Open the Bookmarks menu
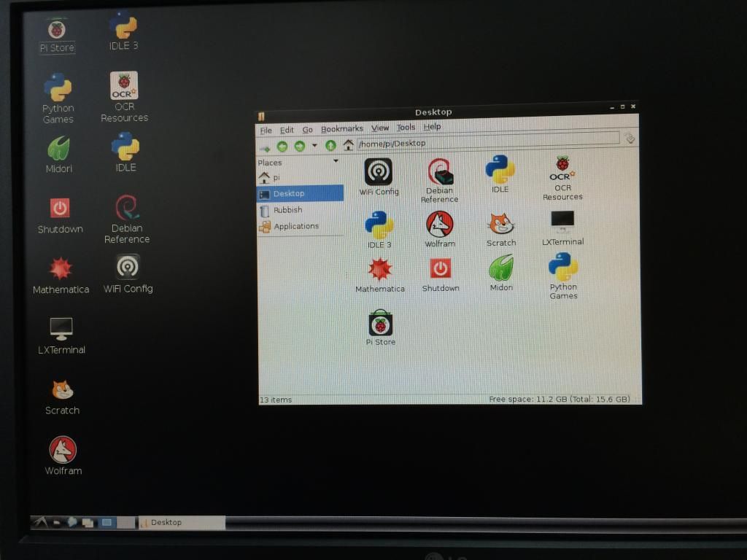The image size is (747, 560). [341, 128]
